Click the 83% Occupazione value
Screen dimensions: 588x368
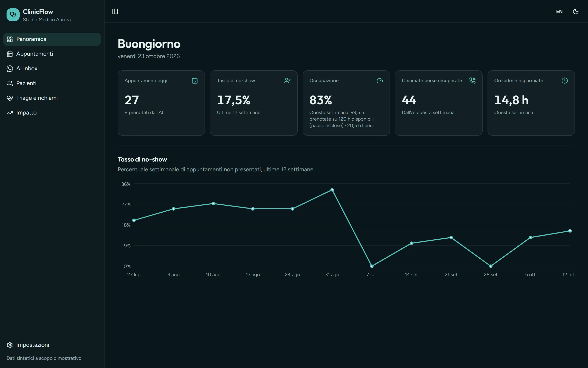coord(321,100)
